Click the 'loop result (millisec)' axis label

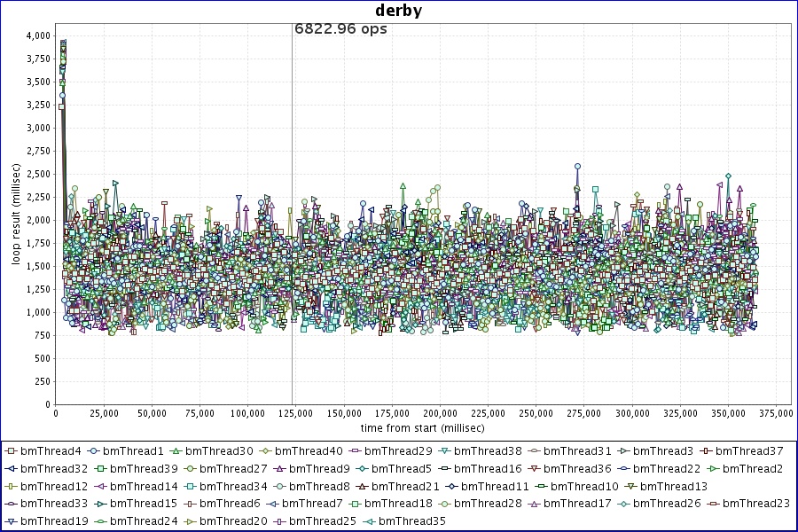(x=15, y=218)
